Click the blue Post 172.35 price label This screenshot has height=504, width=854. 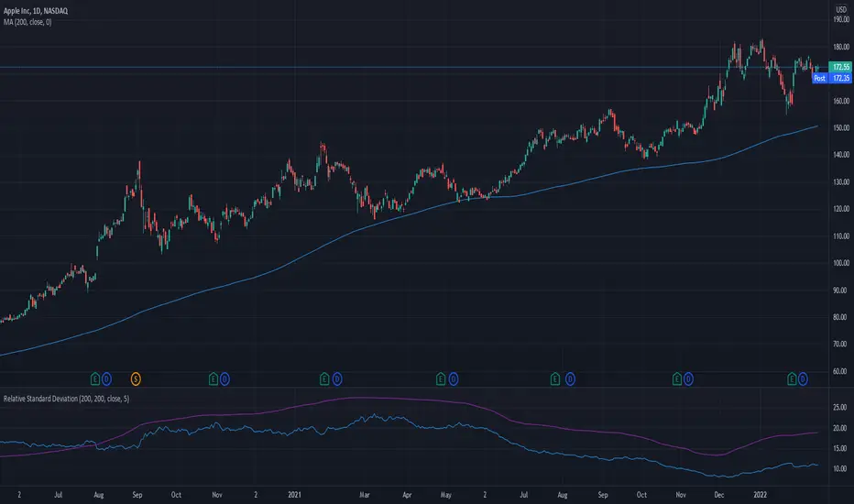[832, 78]
